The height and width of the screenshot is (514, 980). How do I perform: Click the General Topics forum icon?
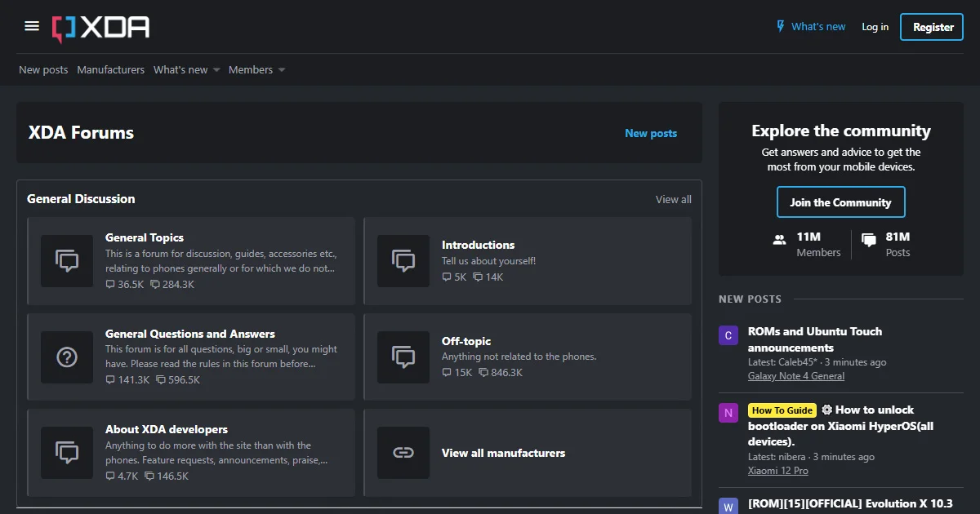pyautogui.click(x=67, y=261)
